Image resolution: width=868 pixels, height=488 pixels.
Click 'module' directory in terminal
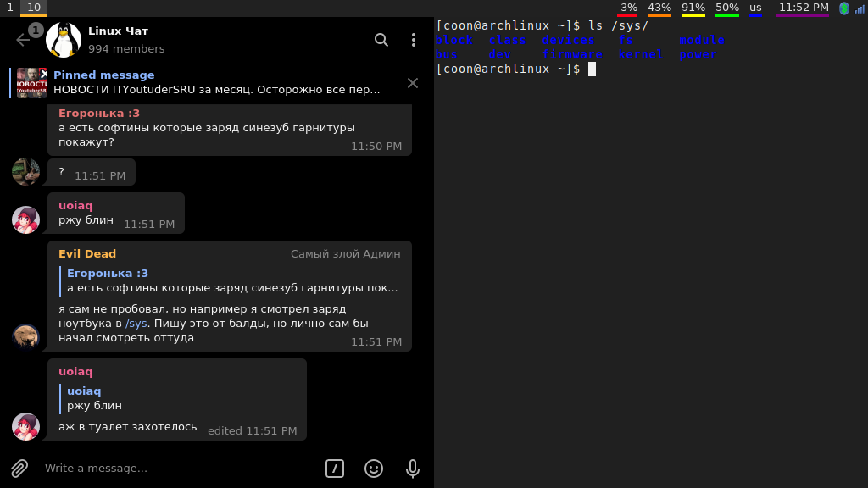[x=702, y=40]
